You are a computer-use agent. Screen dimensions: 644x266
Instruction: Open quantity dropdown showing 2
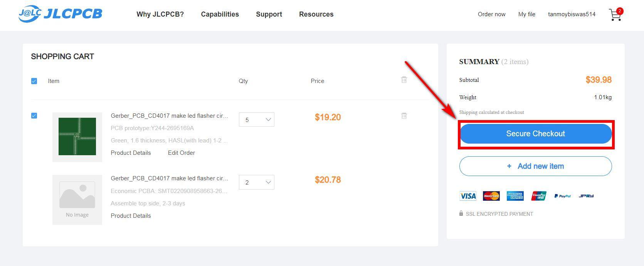coord(257,182)
